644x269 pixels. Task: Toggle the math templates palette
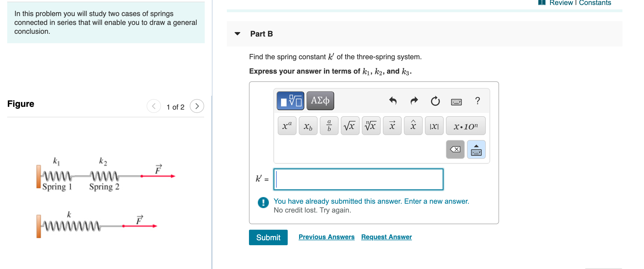pos(290,100)
